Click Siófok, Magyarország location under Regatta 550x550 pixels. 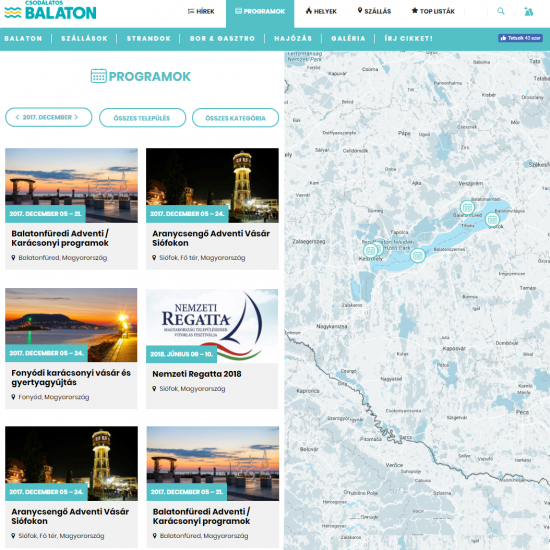(x=192, y=389)
